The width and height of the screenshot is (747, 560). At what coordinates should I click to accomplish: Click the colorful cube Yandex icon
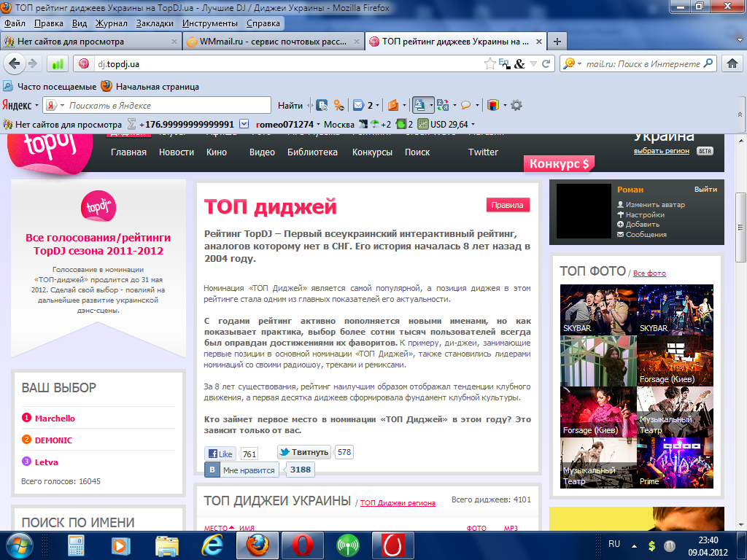click(493, 105)
